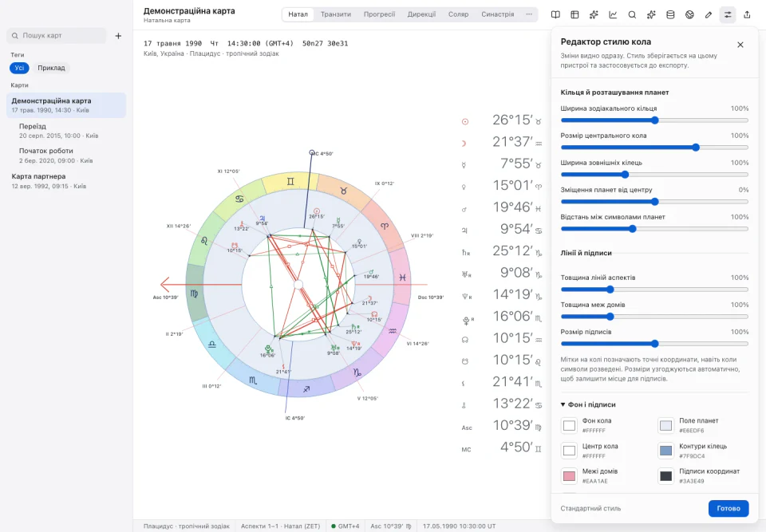Click the globe icon in toolbar
This screenshot has width=766, height=532.
689,14
